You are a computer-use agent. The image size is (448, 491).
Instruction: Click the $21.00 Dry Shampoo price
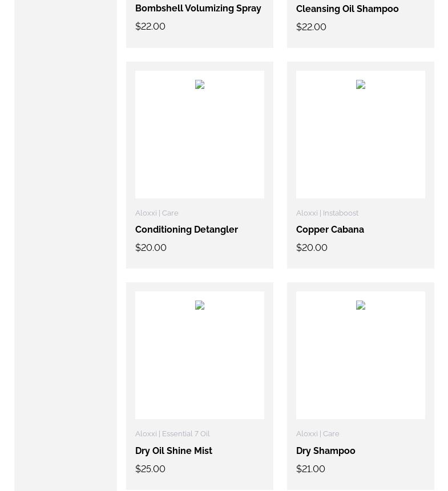coord(310,469)
